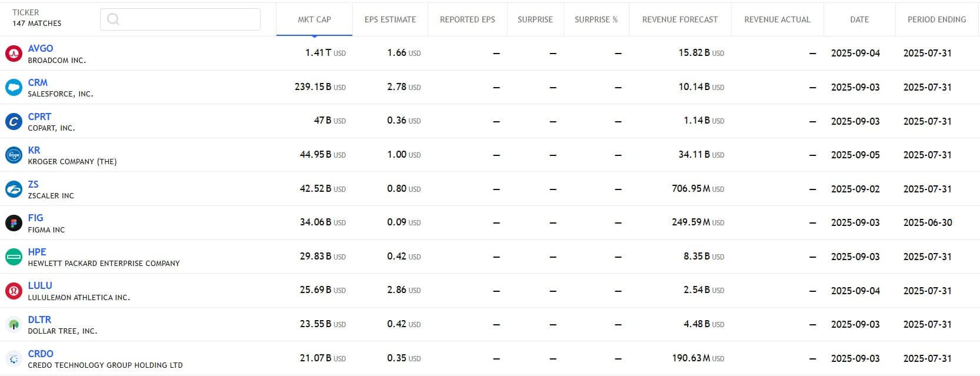Sort by PERIOD ENDING column header
Viewport: 980px width, 376px height.
point(936,19)
